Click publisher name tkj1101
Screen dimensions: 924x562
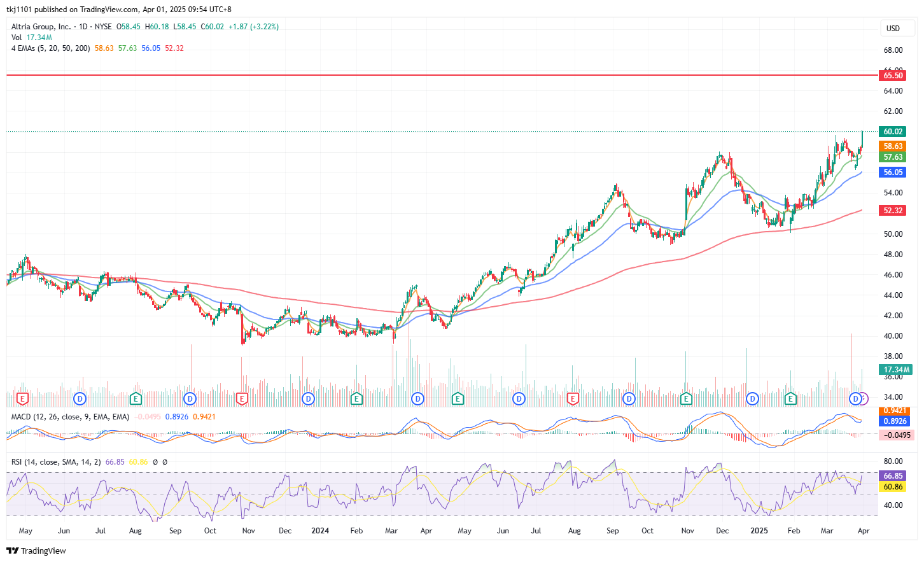pos(19,10)
